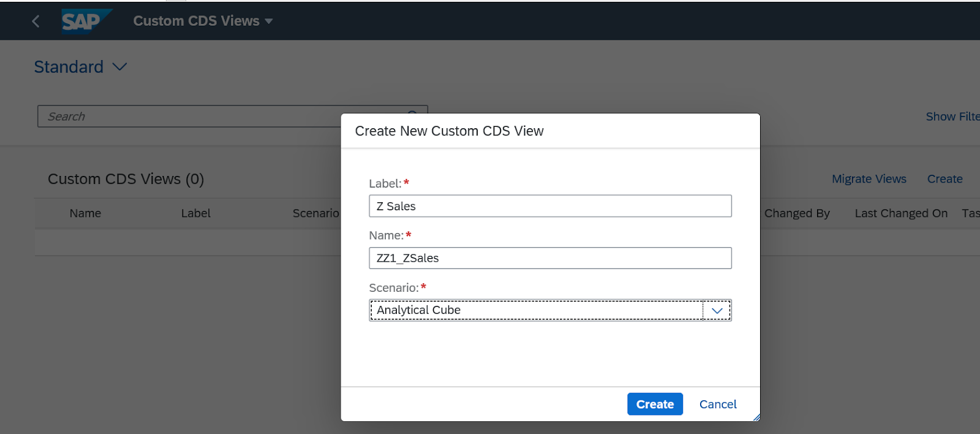Open the Custom CDS Views title menu

click(x=203, y=21)
